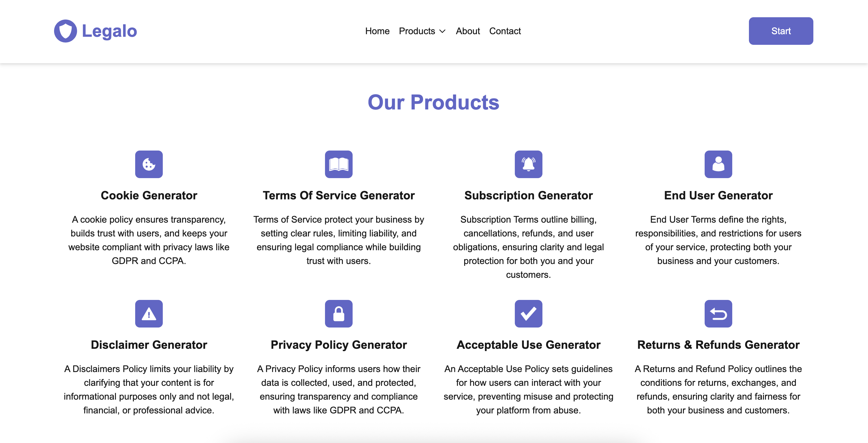868x443 pixels.
Task: Click the cookie icon above Cookie Generator
Action: (149, 164)
